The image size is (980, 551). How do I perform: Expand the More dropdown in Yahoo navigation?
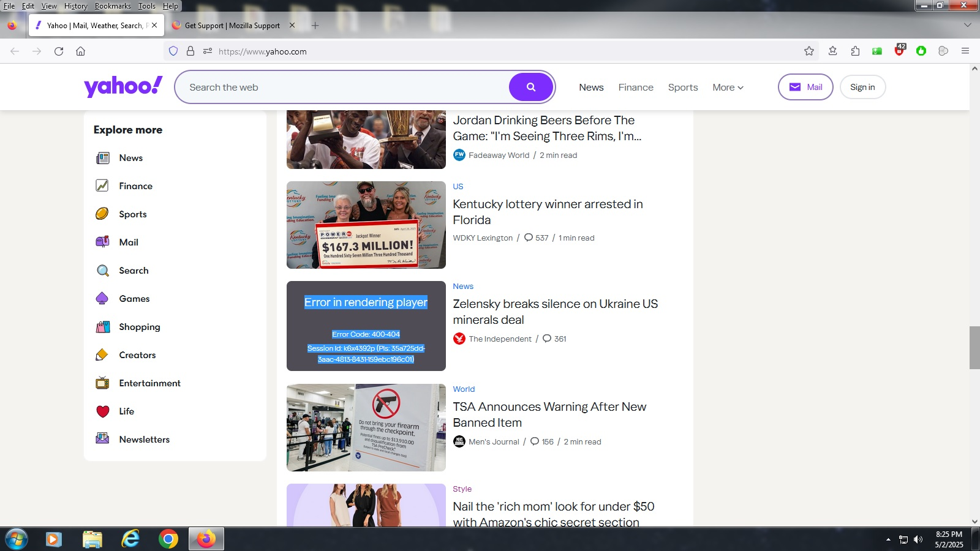(728, 88)
